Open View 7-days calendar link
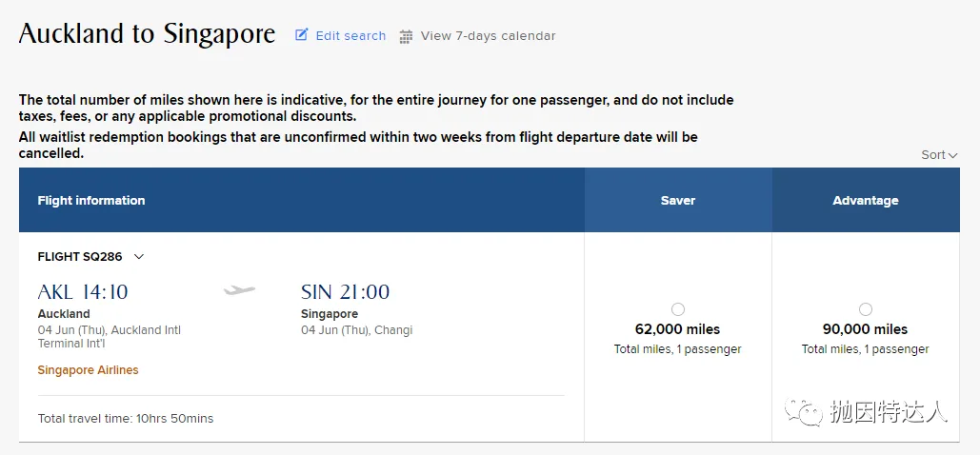This screenshot has height=455, width=980. [x=477, y=36]
